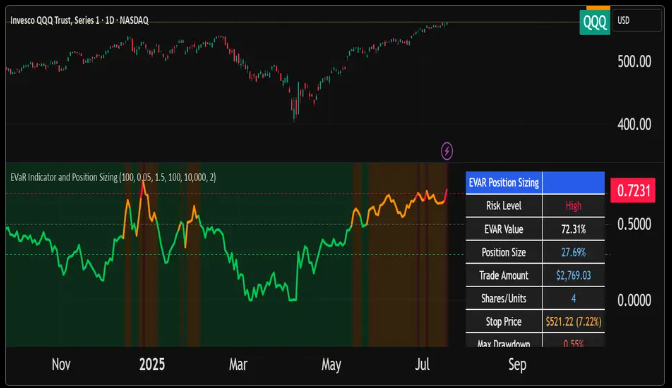The height and width of the screenshot is (388, 672).
Task: Click the Invesco QQQ Trust chart title
Action: 79,21
